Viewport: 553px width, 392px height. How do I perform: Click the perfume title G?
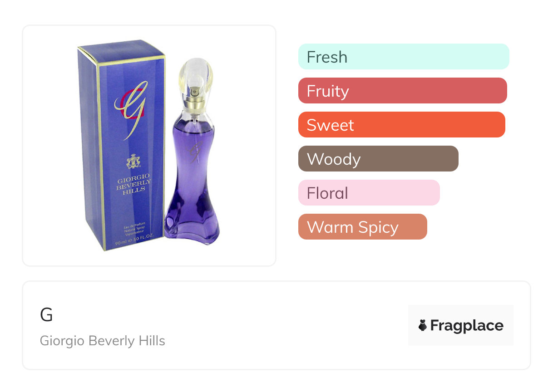point(46,315)
